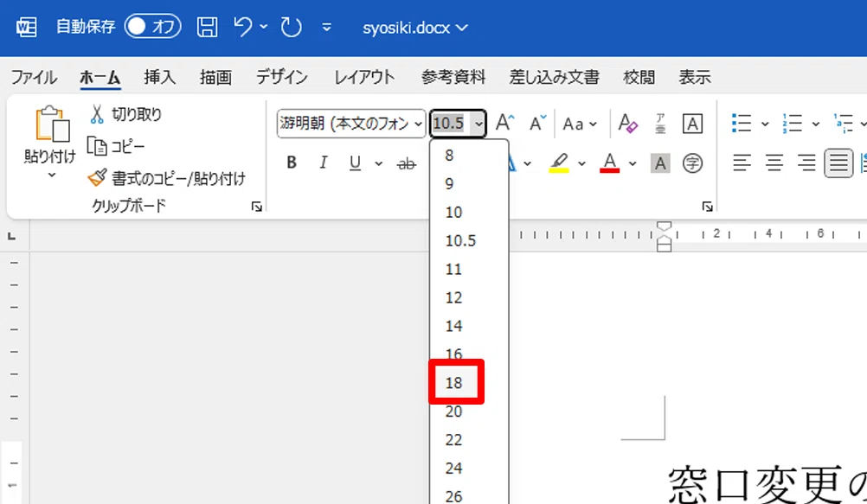
Task: Select font size 12 from list
Action: click(469, 298)
